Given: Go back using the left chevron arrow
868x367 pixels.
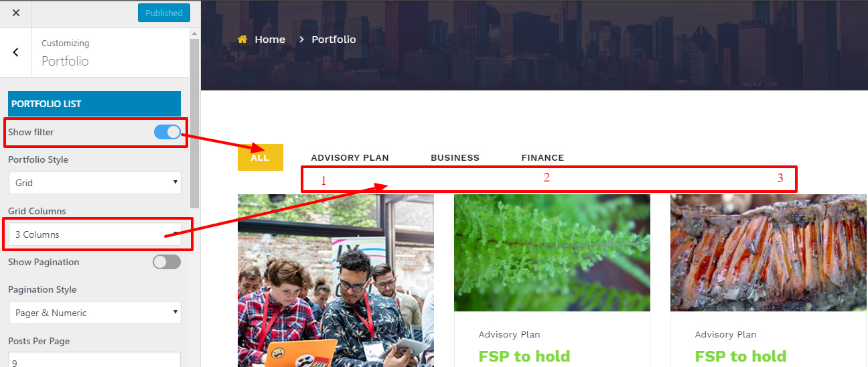Looking at the screenshot, I should (x=16, y=52).
